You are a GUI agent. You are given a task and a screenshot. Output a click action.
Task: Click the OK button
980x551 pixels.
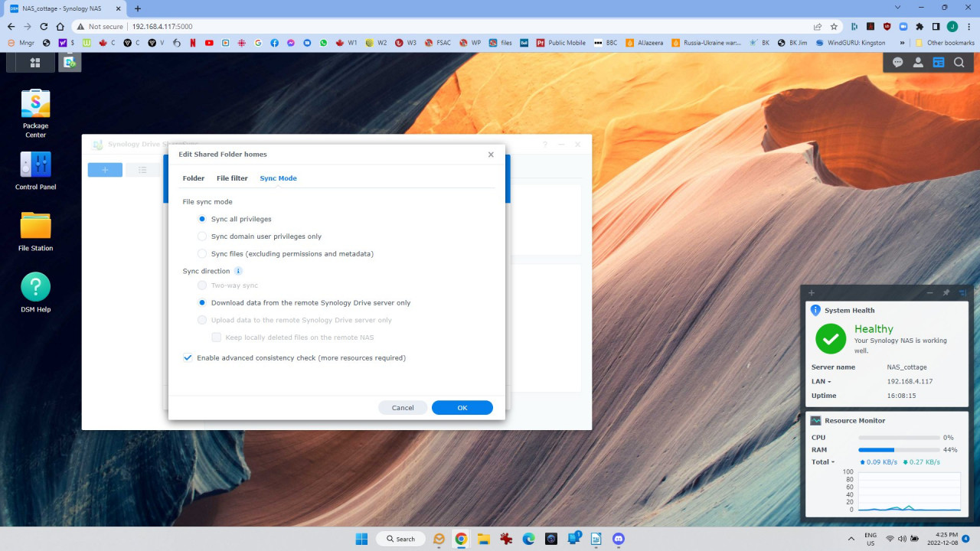point(462,408)
